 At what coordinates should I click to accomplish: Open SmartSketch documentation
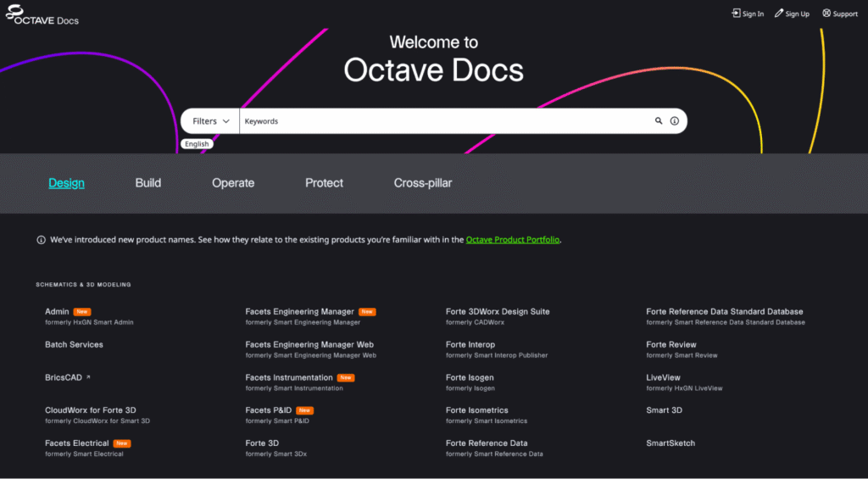pyautogui.click(x=670, y=443)
